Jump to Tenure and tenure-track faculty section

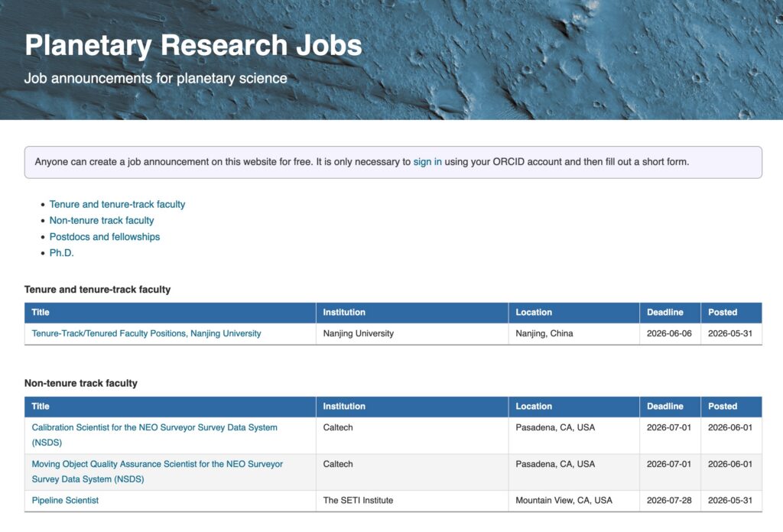[117, 204]
